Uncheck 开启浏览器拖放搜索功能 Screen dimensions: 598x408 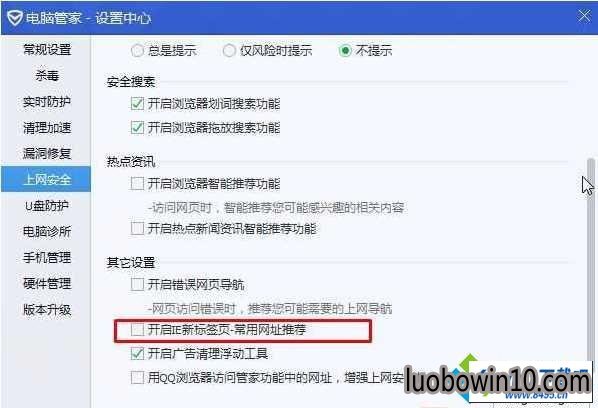(x=137, y=127)
